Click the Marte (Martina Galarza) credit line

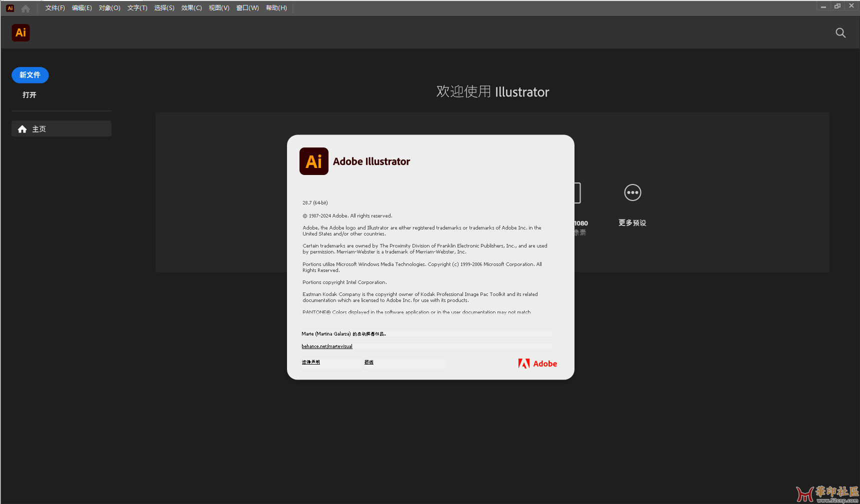pos(344,334)
